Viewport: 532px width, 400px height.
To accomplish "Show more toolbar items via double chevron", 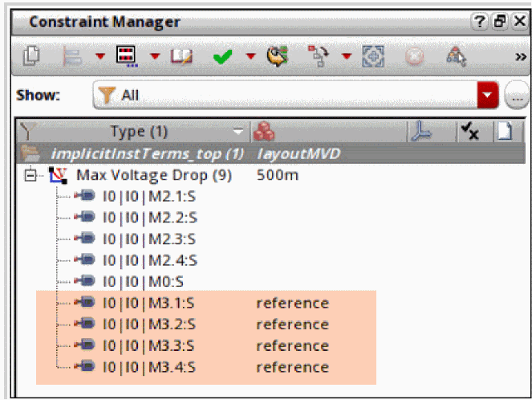I will [x=520, y=58].
